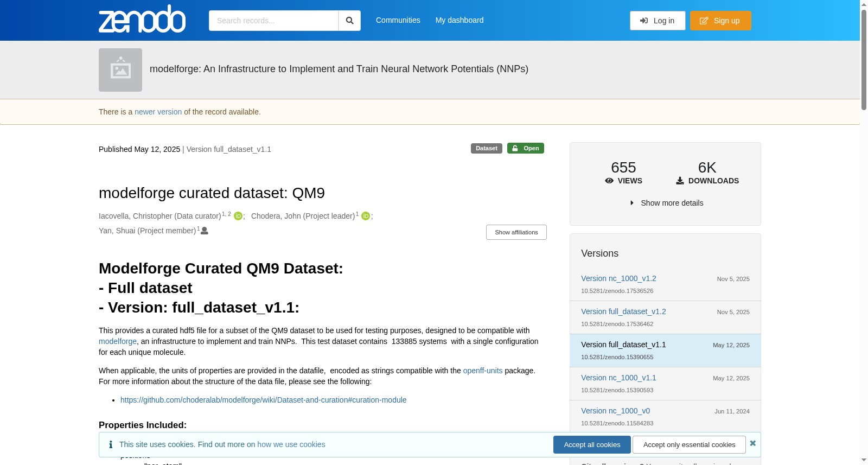Click author Iacovella, Christopher name
The height and width of the screenshot is (465, 868).
point(160,216)
